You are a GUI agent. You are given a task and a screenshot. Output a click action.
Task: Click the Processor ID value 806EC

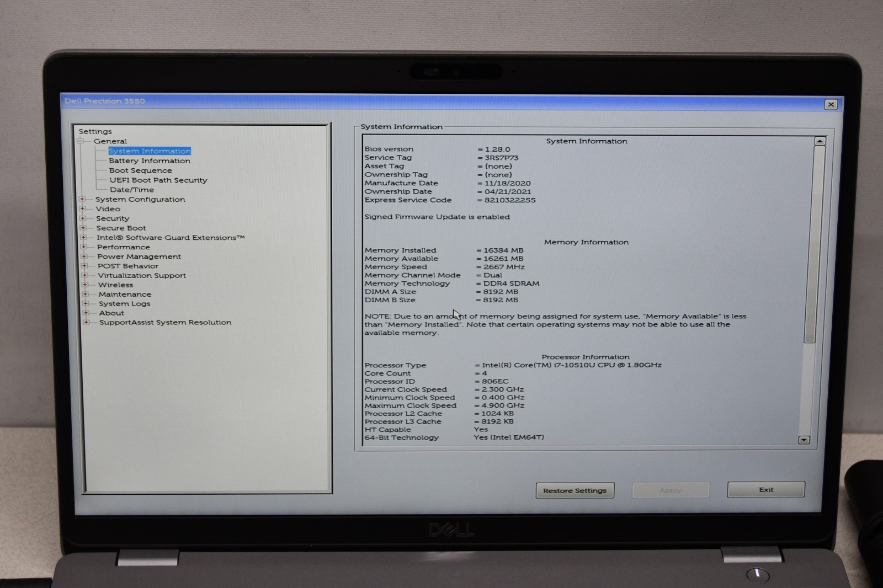[x=495, y=381]
